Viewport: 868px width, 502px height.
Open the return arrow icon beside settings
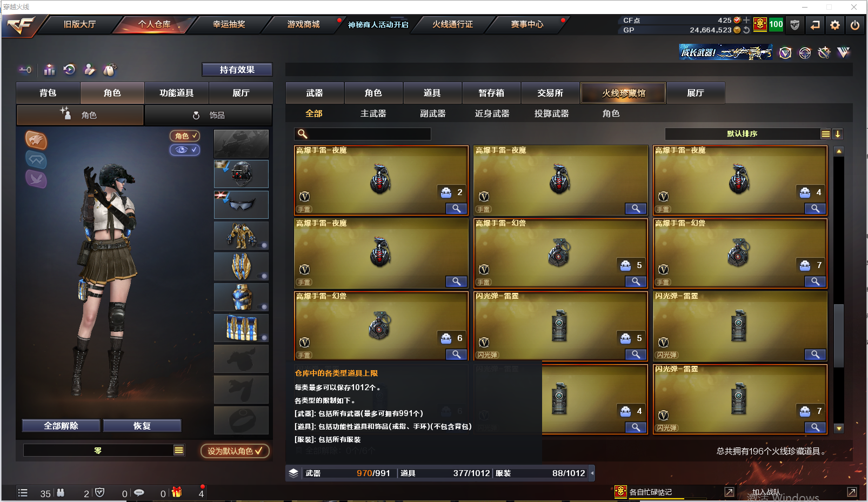point(815,25)
